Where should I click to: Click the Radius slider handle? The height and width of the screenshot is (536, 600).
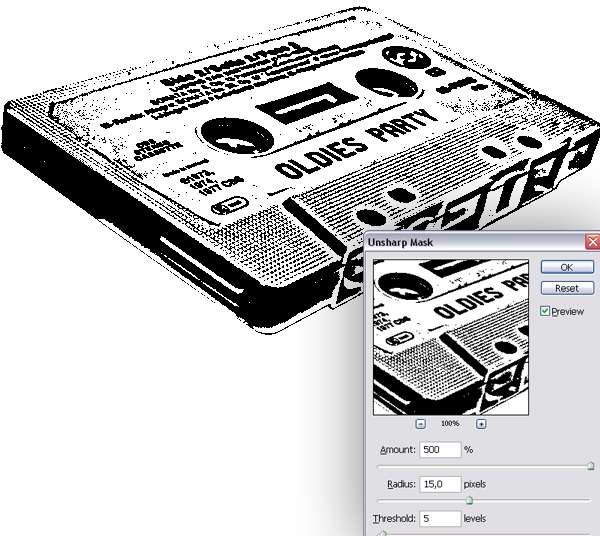pos(468,500)
